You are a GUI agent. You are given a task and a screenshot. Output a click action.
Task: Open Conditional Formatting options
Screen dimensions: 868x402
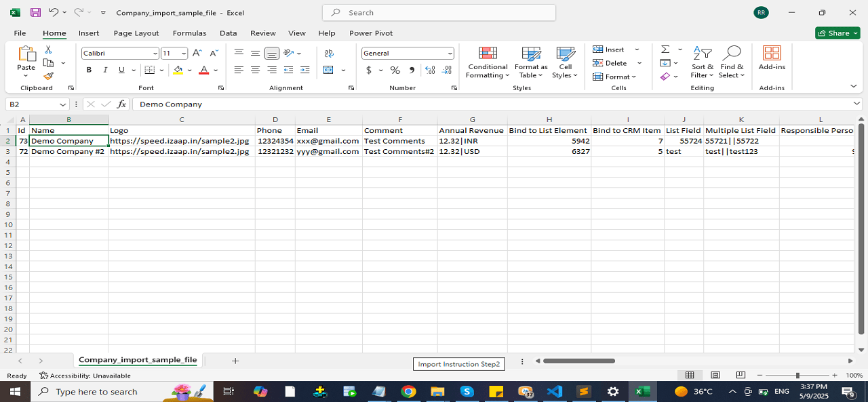487,64
